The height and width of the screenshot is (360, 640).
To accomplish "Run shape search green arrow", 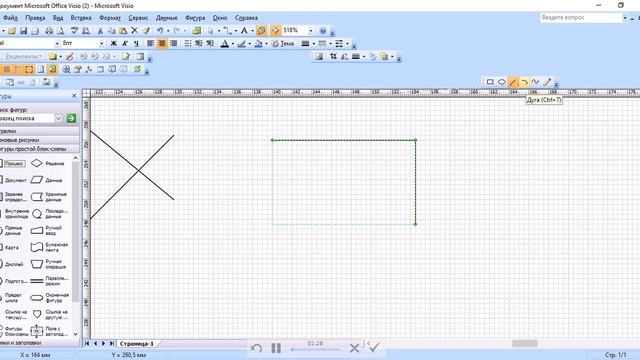I will [x=71, y=118].
